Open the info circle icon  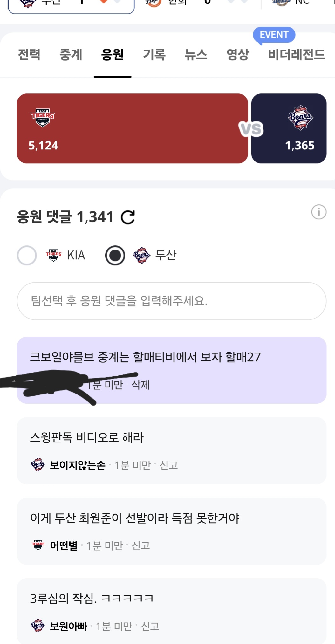tap(318, 212)
